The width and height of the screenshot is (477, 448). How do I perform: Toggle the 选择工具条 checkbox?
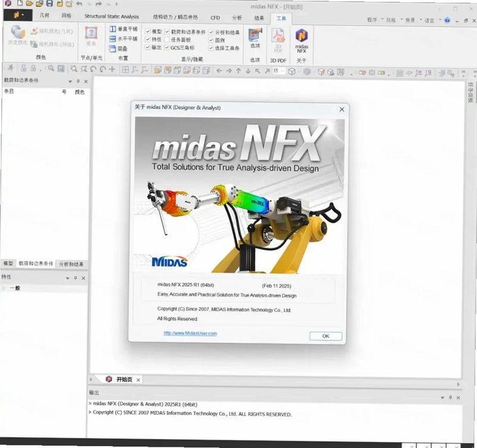click(x=211, y=48)
